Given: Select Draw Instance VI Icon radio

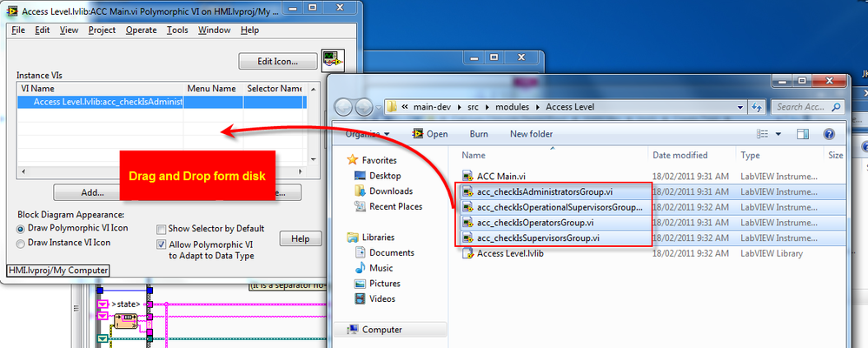Looking at the screenshot, I should [x=21, y=244].
